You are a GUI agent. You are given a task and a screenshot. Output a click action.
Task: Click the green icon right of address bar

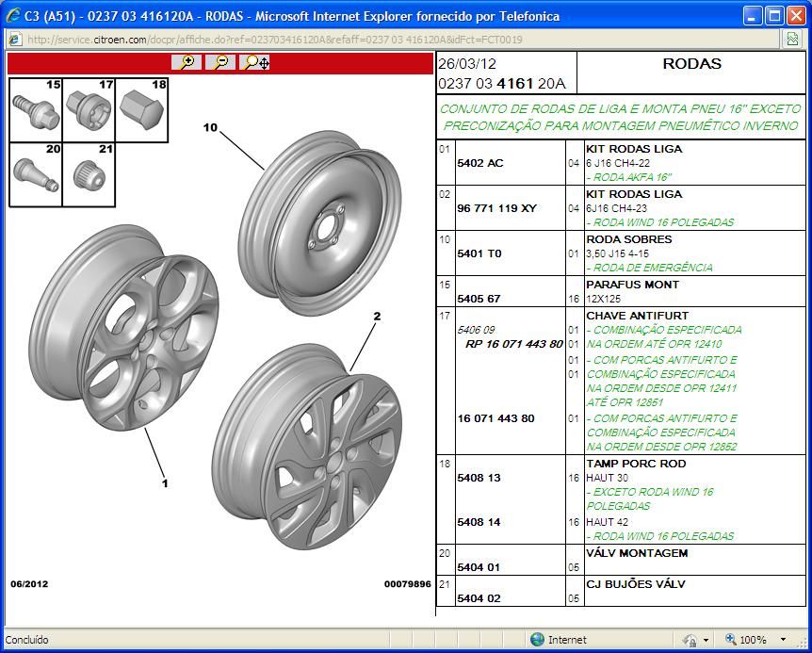792,40
